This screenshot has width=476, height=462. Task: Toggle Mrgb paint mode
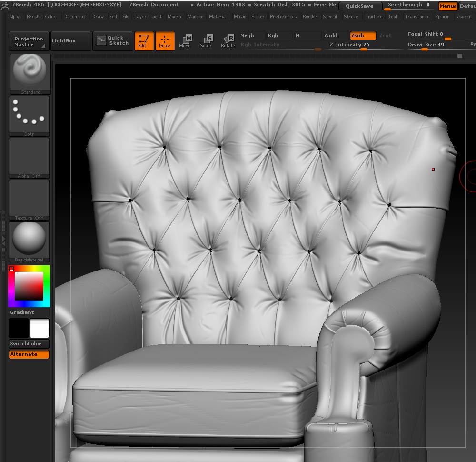pyautogui.click(x=250, y=36)
